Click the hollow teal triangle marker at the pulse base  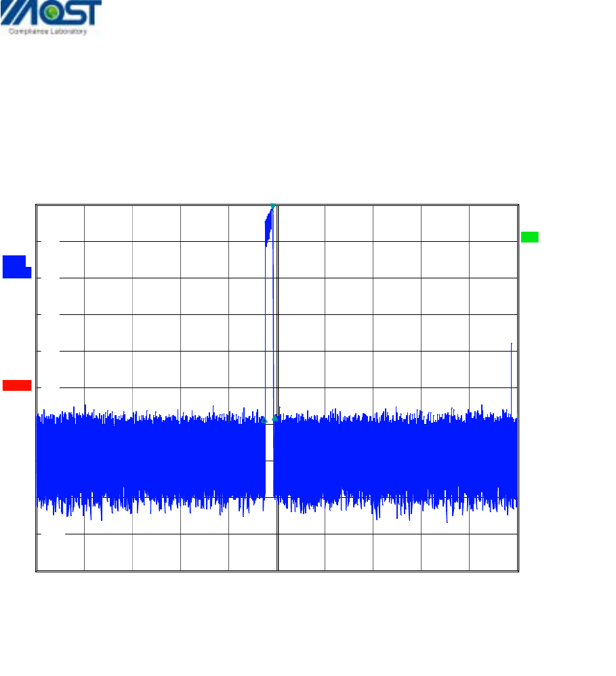[264, 420]
